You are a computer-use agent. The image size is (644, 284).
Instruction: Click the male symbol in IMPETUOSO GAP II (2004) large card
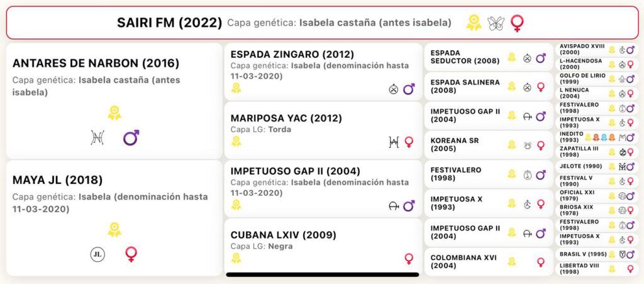[409, 205]
